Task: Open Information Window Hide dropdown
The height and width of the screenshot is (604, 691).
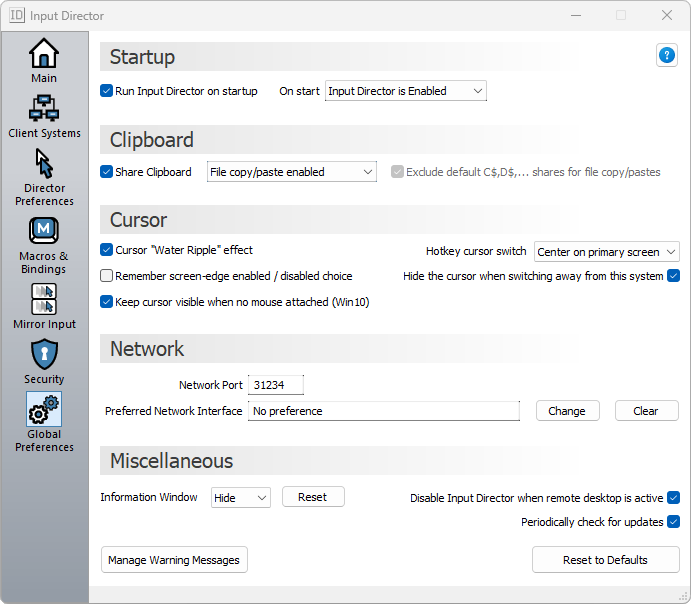Action: [x=240, y=497]
